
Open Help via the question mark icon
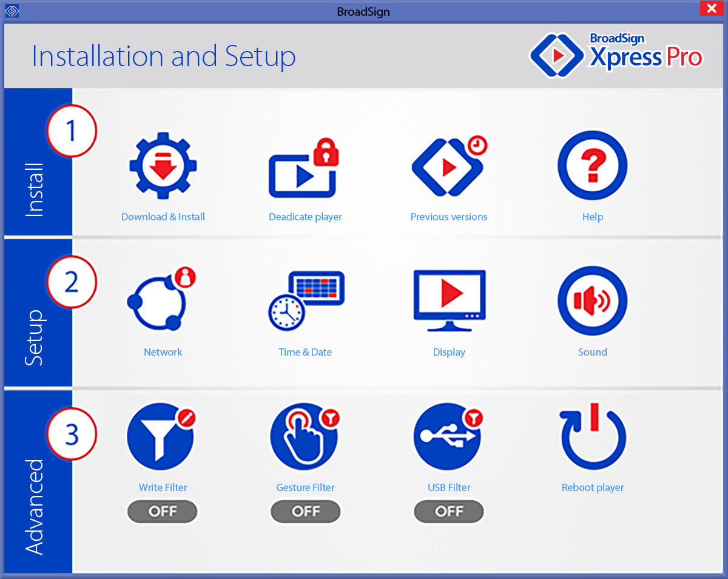(x=592, y=166)
